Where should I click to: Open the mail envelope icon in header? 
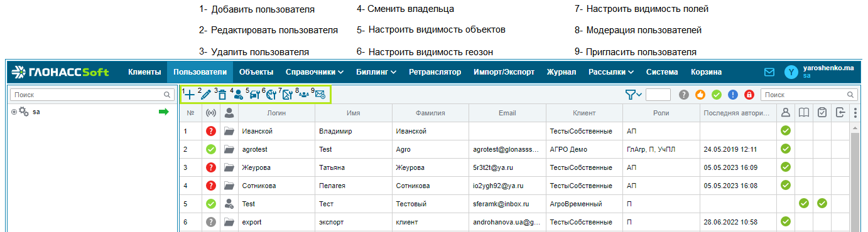769,72
